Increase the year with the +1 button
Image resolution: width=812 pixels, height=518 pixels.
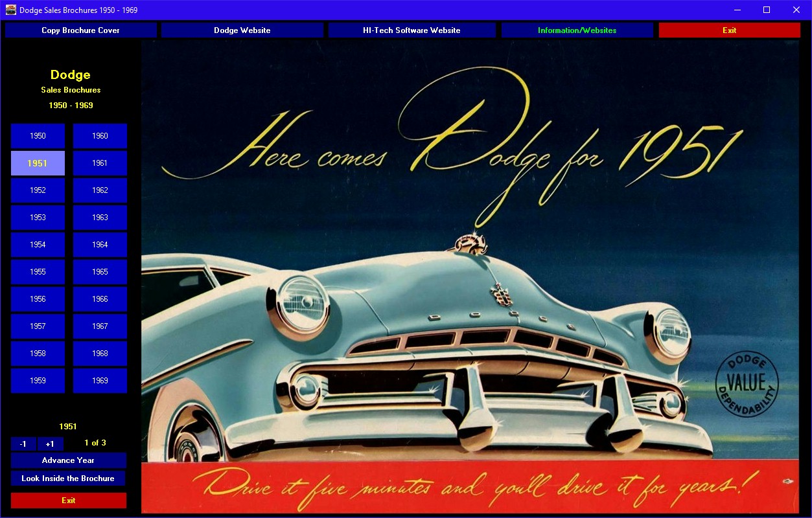[x=50, y=444]
